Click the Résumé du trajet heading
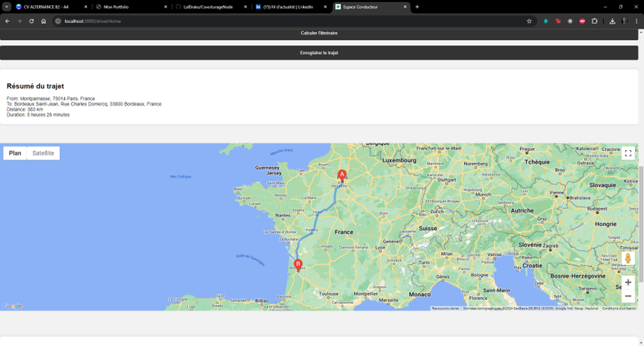Viewport: 644px width, 346px height. [x=35, y=86]
